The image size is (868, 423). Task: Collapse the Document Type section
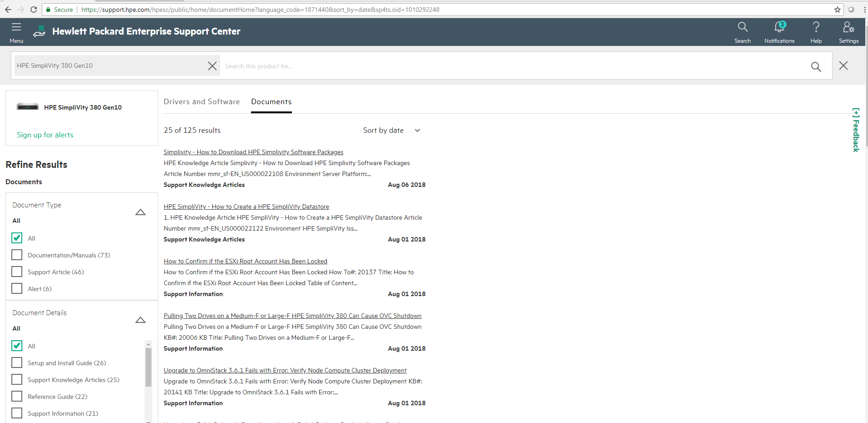140,212
